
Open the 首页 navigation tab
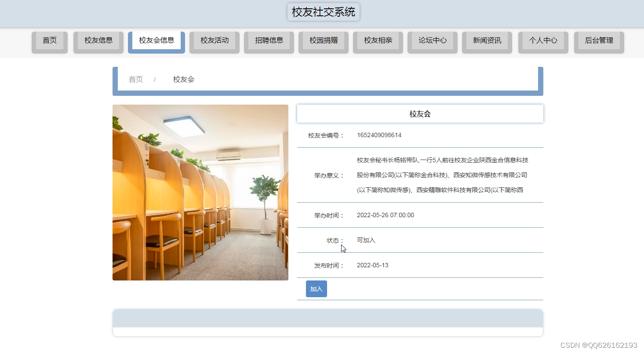coord(50,42)
